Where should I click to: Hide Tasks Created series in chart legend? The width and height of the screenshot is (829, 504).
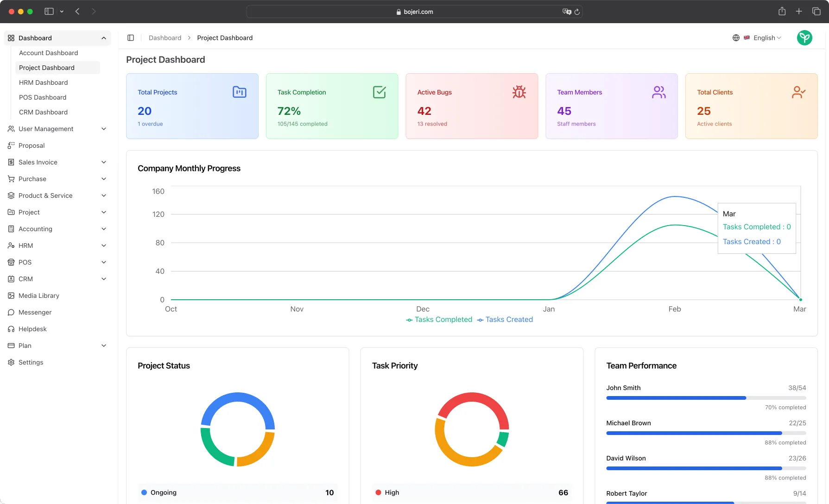coord(505,320)
